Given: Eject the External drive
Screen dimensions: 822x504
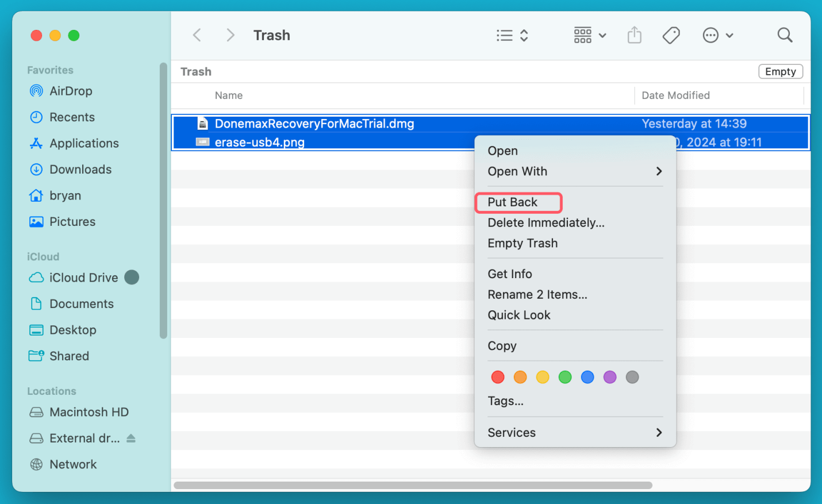Looking at the screenshot, I should coord(131,438).
